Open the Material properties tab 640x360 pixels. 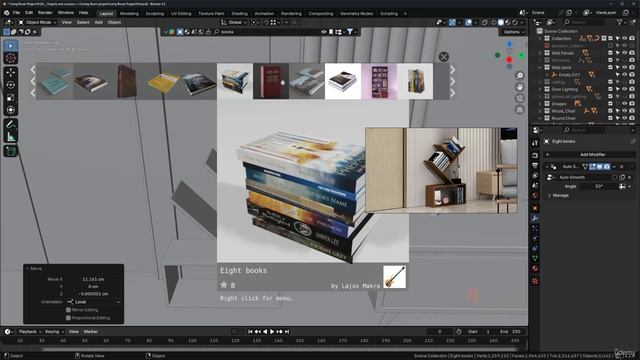point(535,269)
